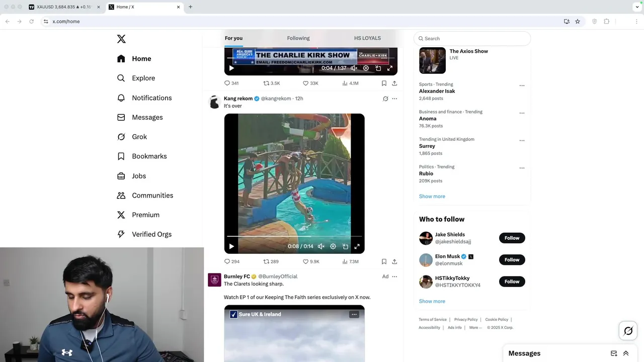Open Messages in left sidebar
The image size is (644, 362).
pyautogui.click(x=140, y=117)
